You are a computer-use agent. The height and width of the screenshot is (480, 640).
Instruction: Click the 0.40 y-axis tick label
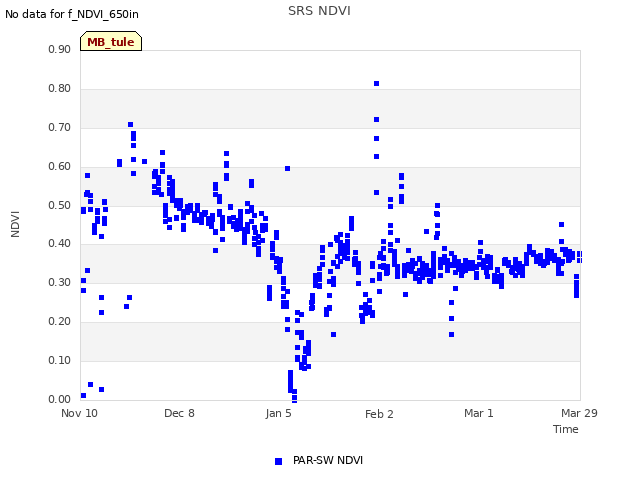tap(60, 244)
